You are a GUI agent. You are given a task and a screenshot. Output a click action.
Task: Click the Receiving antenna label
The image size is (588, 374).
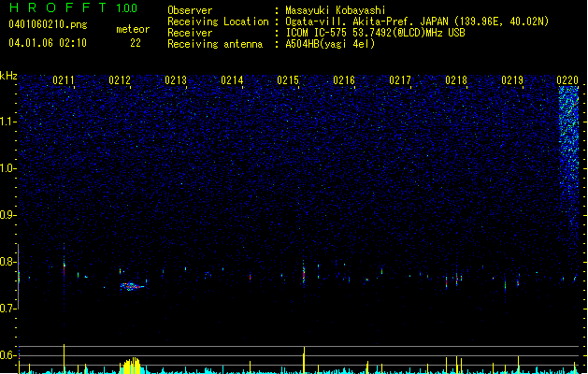click(x=215, y=44)
